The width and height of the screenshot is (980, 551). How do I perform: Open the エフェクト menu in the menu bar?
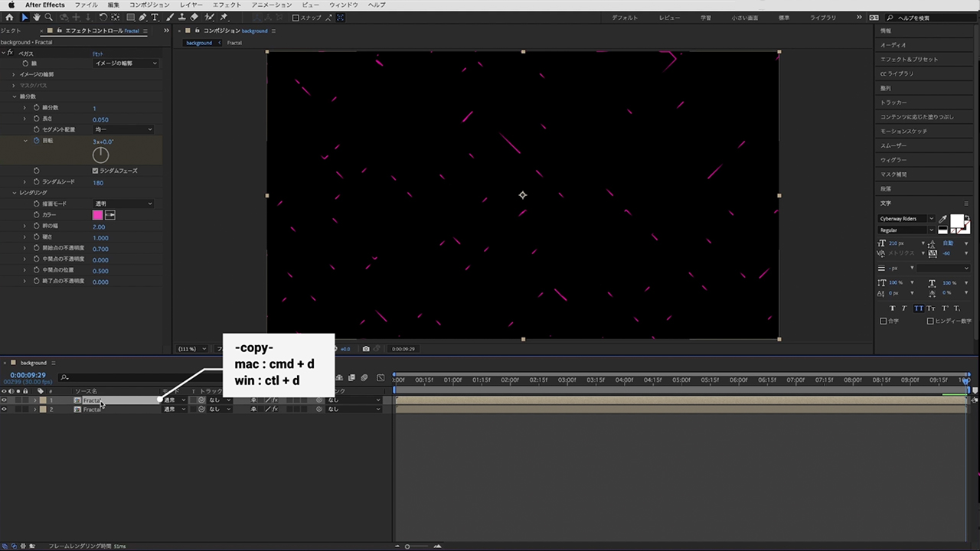point(227,5)
